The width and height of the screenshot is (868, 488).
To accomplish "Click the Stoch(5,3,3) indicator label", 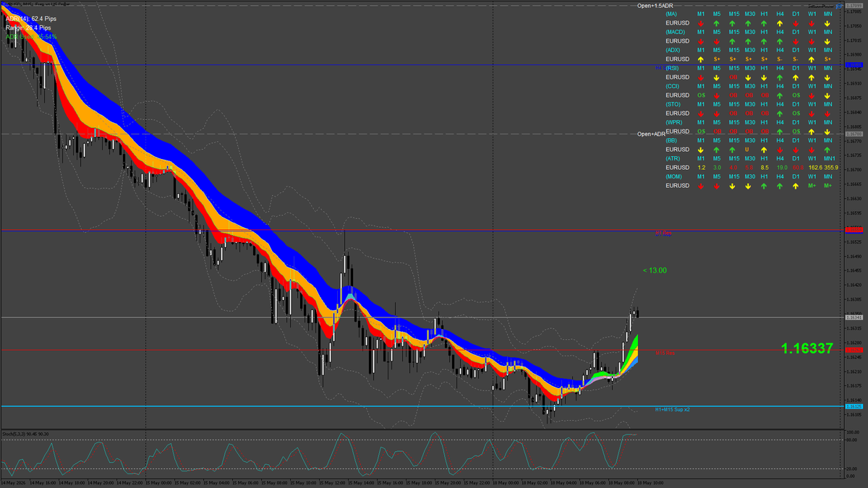I will click(25, 434).
